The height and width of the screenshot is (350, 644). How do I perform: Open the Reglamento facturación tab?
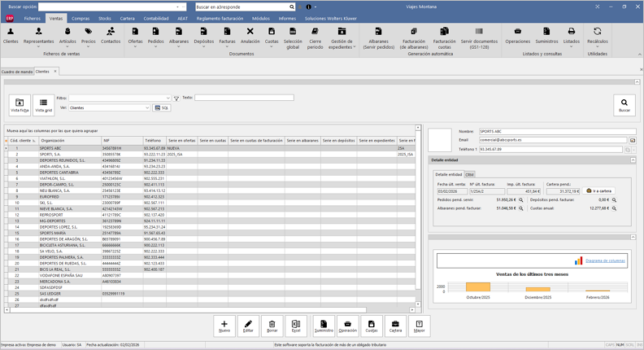(x=220, y=19)
